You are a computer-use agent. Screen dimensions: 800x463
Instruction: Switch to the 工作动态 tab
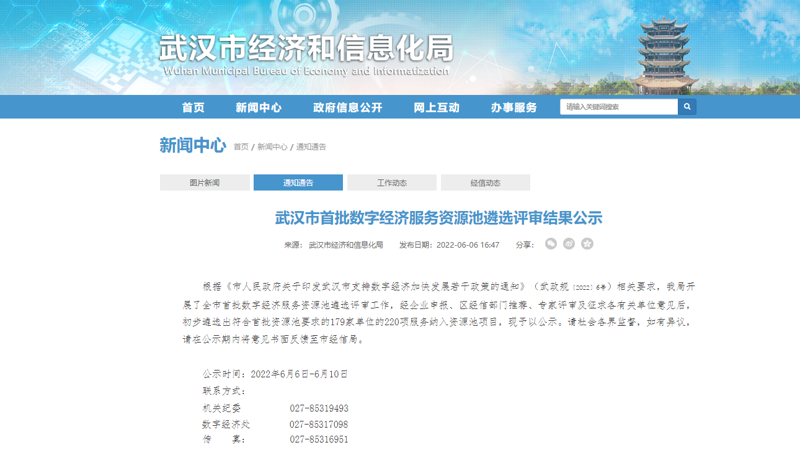(392, 183)
